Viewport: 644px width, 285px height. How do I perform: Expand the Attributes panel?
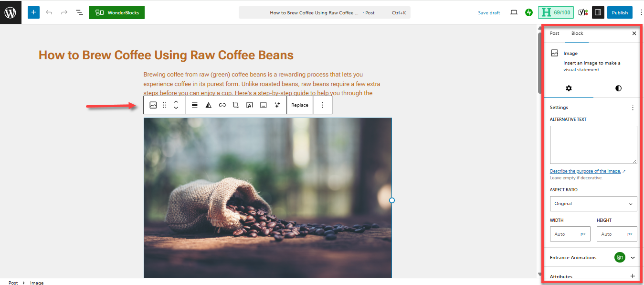(x=633, y=276)
